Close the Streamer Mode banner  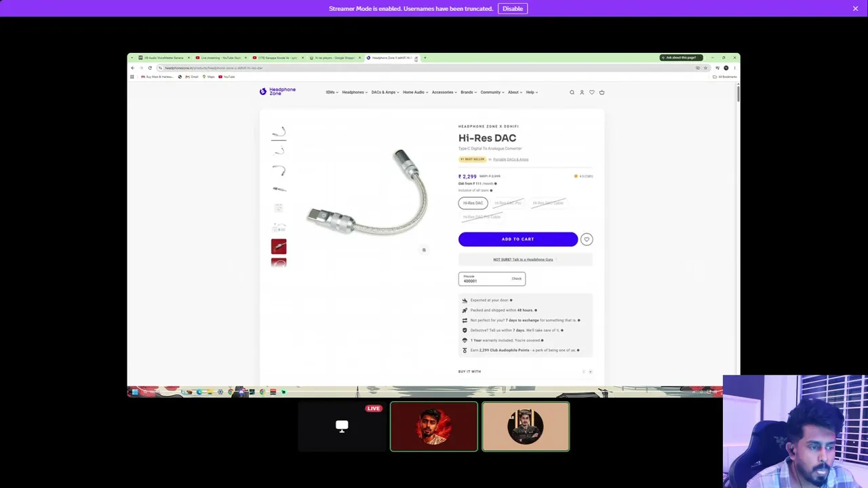tap(855, 8)
